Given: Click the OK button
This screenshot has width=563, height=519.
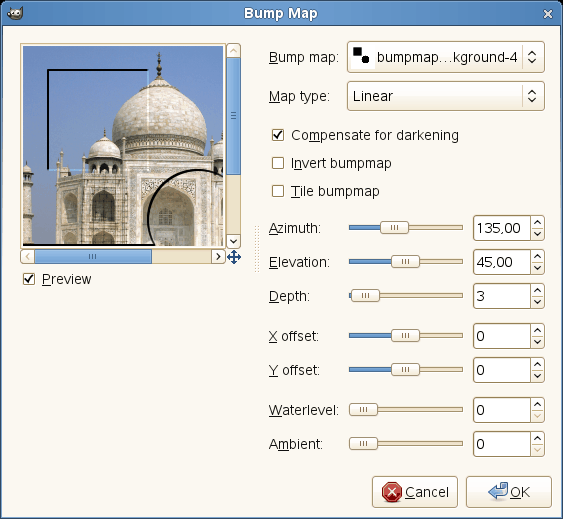Looking at the screenshot, I should (x=509, y=492).
